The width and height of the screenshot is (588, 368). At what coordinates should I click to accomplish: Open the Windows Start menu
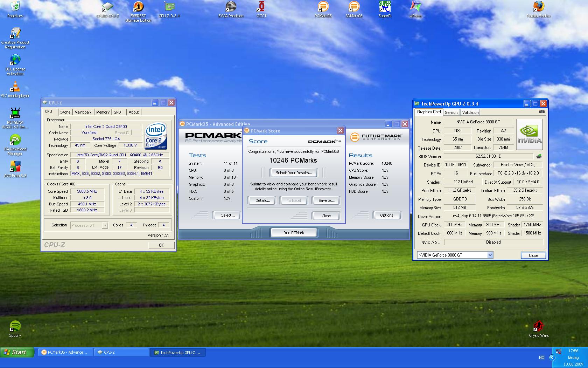(x=17, y=352)
